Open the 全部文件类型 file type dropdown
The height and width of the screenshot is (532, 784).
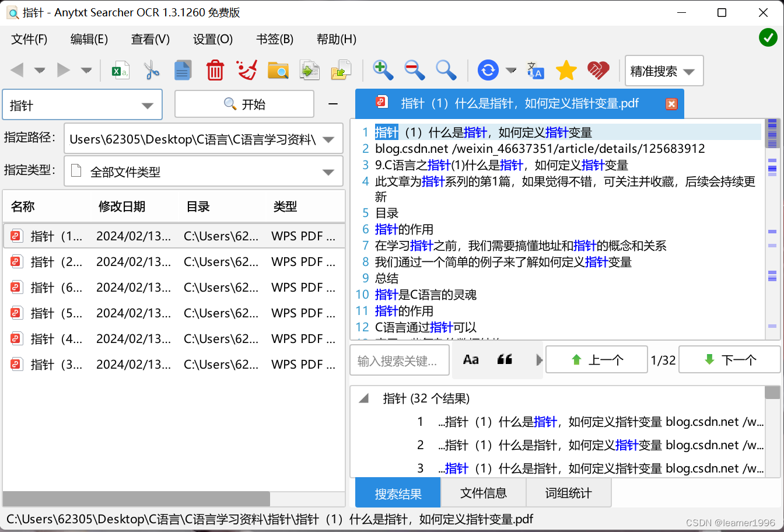[328, 172]
